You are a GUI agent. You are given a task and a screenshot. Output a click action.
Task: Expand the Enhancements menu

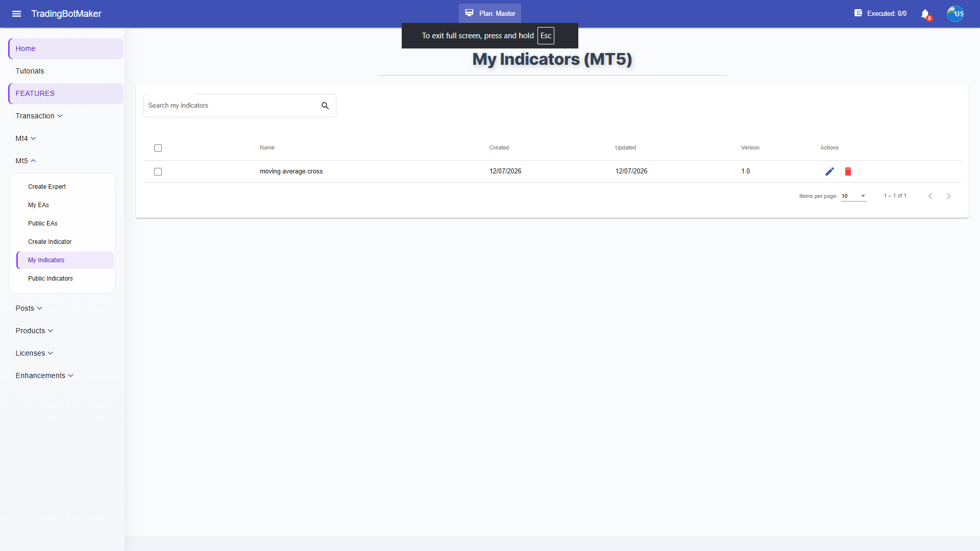(44, 375)
